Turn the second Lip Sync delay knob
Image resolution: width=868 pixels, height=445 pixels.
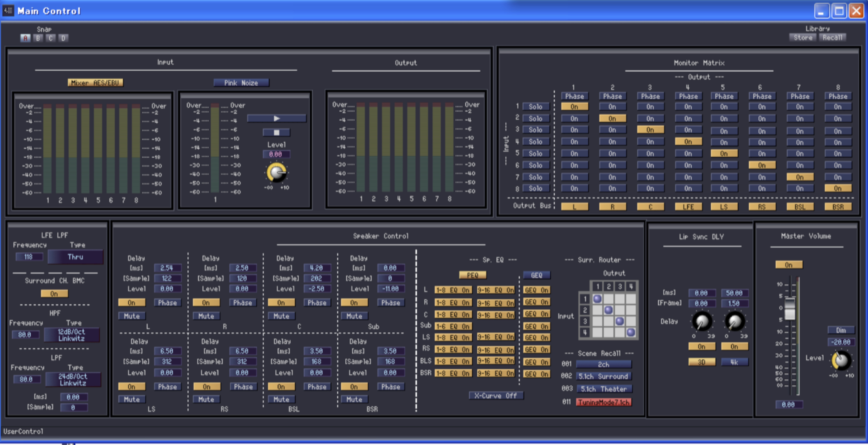[735, 321]
